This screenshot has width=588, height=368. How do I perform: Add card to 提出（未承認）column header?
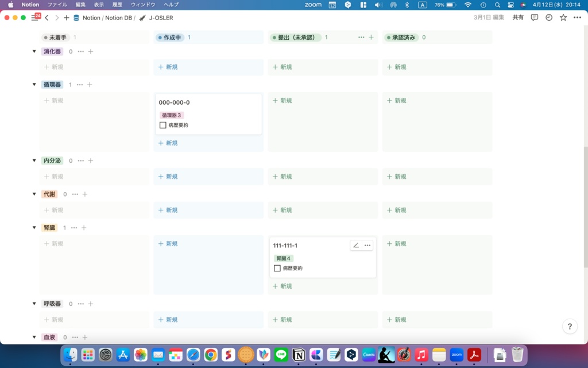[371, 37]
